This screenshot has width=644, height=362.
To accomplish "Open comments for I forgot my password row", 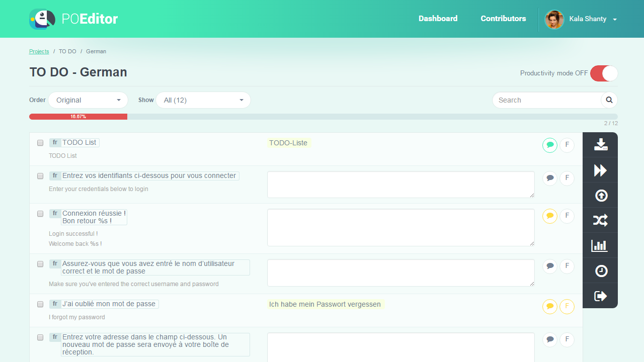I will (550, 306).
